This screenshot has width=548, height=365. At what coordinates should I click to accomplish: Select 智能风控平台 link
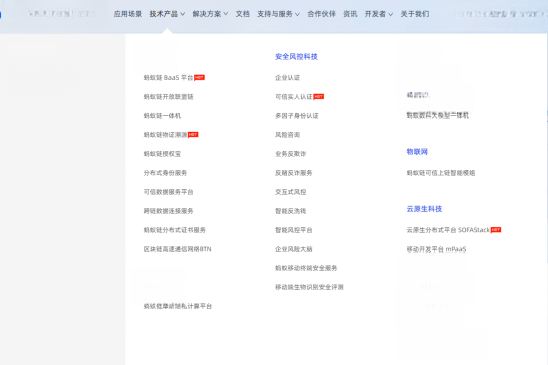point(294,230)
